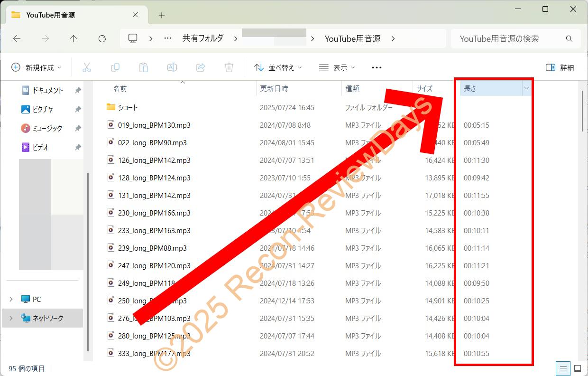Click the Cut scissors icon
588x376 pixels.
[86, 67]
